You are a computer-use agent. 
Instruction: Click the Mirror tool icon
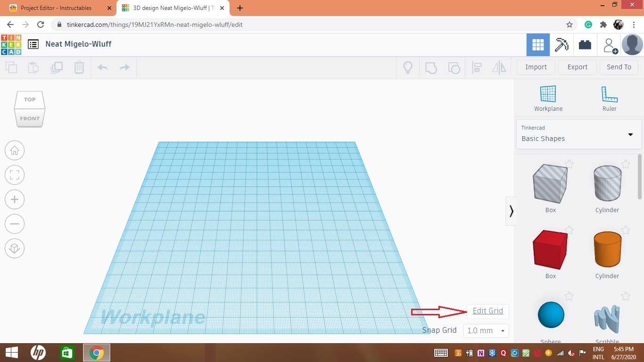[x=499, y=67]
